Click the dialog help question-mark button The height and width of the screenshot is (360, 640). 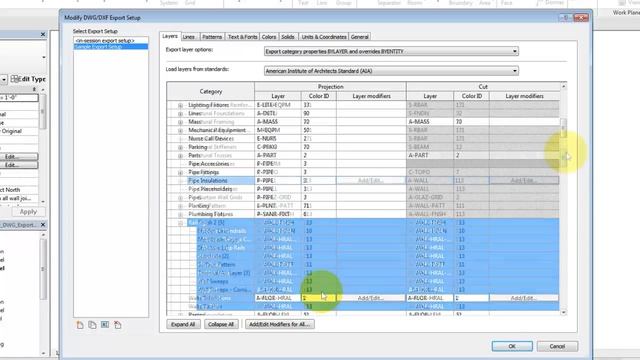tap(565, 18)
